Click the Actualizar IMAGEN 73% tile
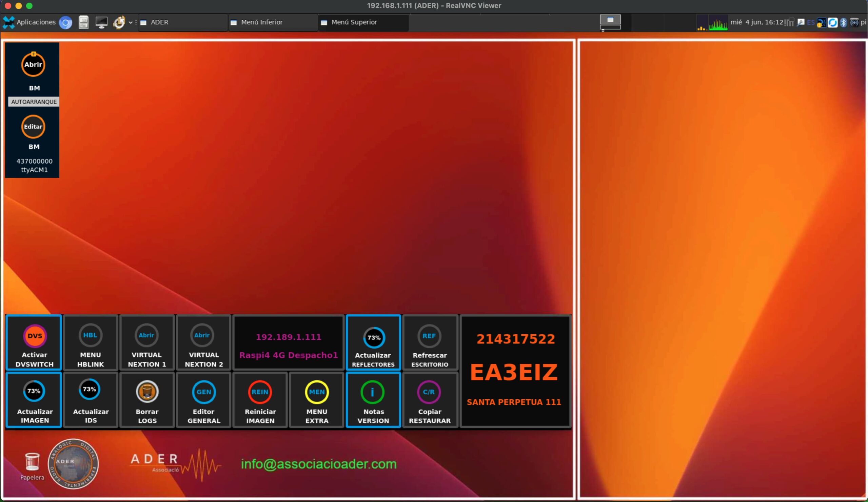 34,399
